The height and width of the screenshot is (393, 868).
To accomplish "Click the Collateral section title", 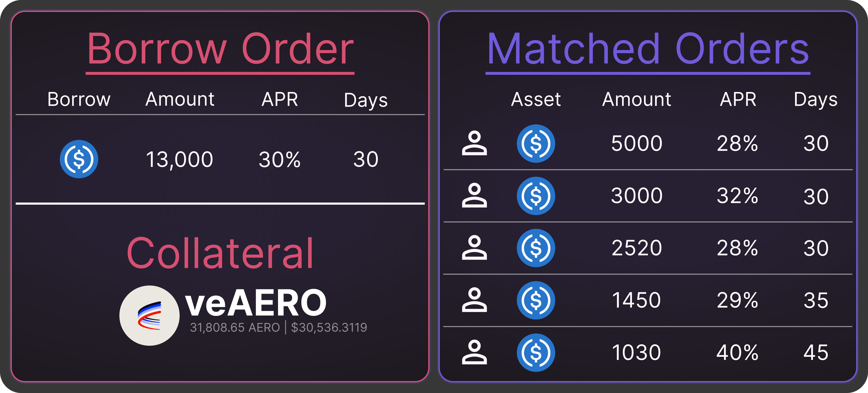I will [220, 253].
